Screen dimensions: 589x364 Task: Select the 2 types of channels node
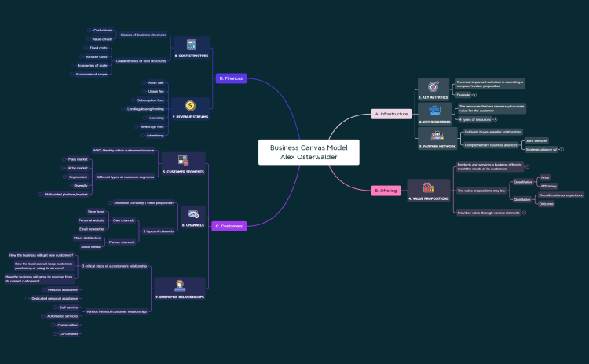[158, 231]
